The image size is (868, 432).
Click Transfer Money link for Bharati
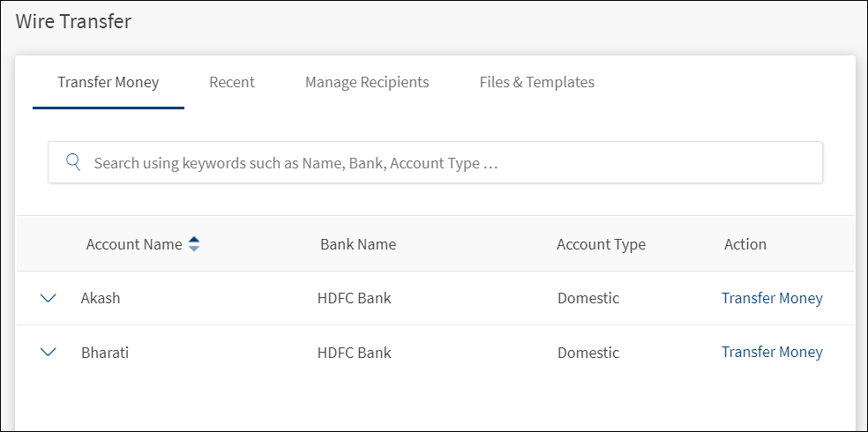pyautogui.click(x=772, y=352)
